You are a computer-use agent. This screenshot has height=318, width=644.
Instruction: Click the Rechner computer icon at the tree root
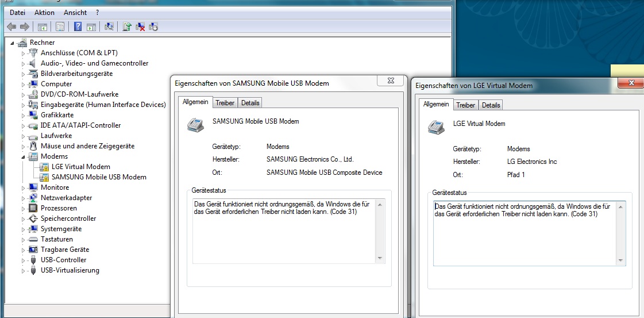(x=22, y=43)
